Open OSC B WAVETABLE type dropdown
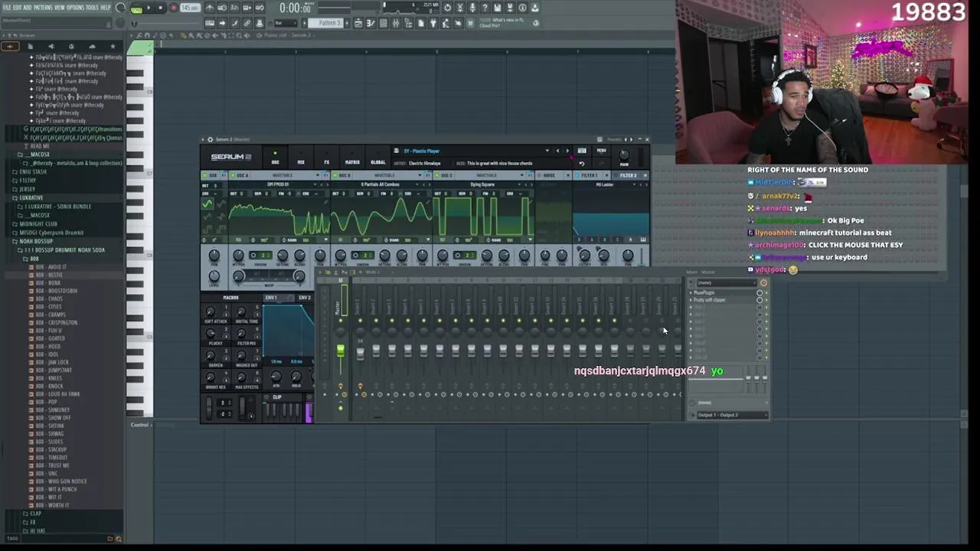Screen dimensions: 980x551 384,175
